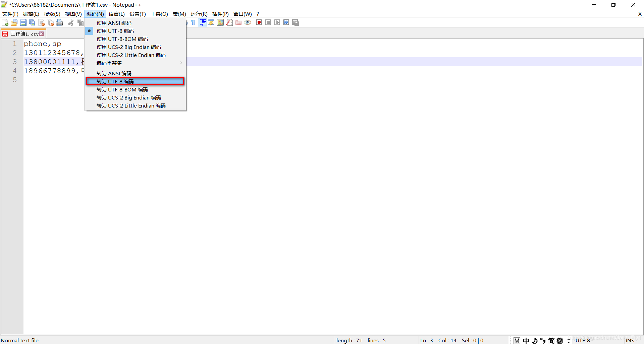Open the Folder as Workspace icon
The width and height of the screenshot is (644, 344).
click(x=238, y=22)
